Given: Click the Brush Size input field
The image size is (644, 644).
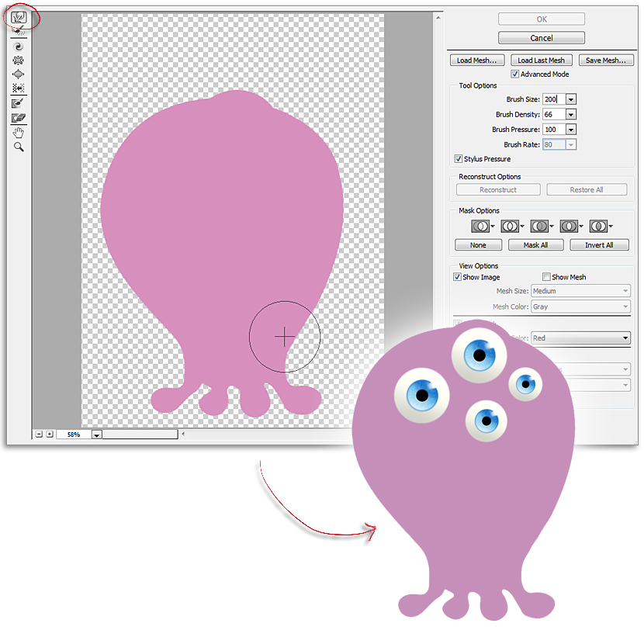Looking at the screenshot, I should (554, 99).
